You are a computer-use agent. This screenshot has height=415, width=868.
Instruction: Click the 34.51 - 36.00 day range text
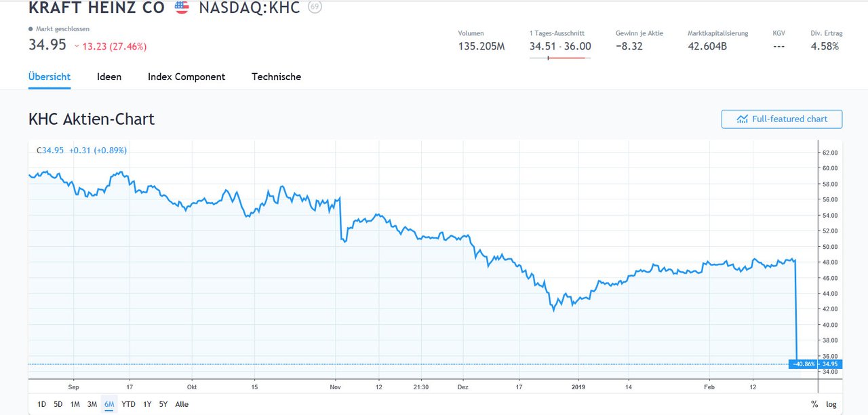pyautogui.click(x=560, y=46)
